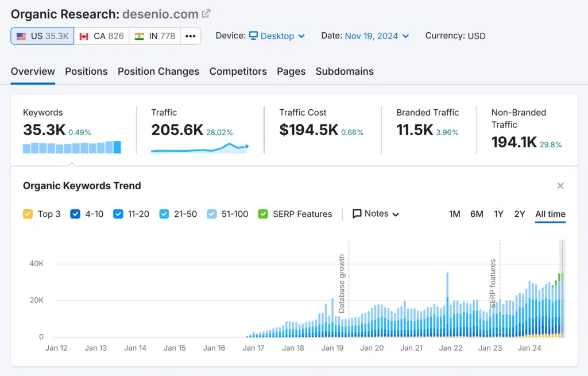
Task: Expand the Notes dropdown
Action: (x=376, y=214)
